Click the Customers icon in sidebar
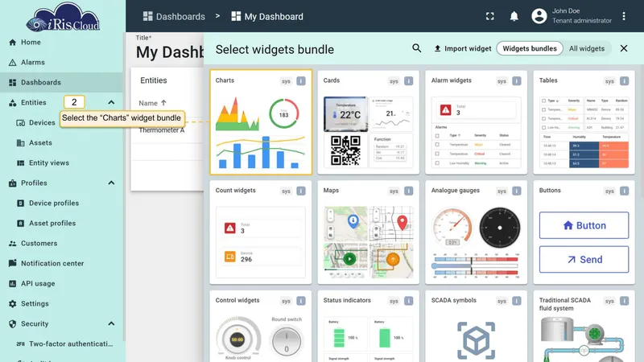This screenshot has width=644, height=362. (12, 244)
